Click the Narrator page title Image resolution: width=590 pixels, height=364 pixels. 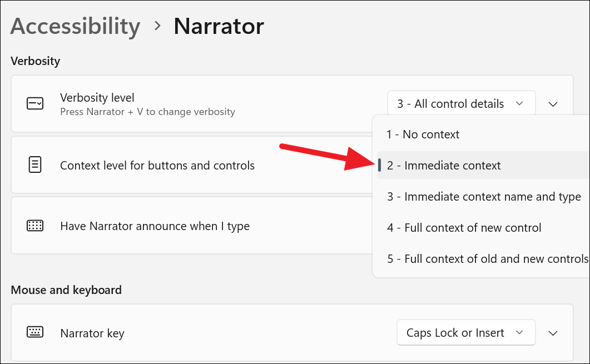[x=219, y=26]
